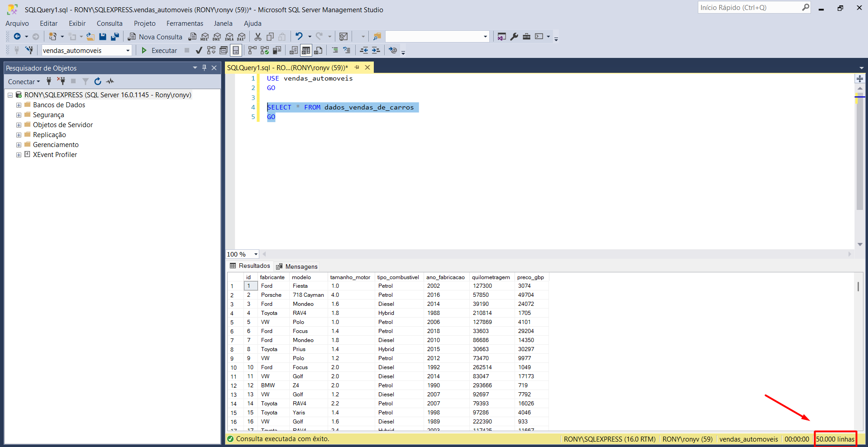Image resolution: width=868 pixels, height=447 pixels.
Task: Switch to the Mensagens tab
Action: (297, 266)
